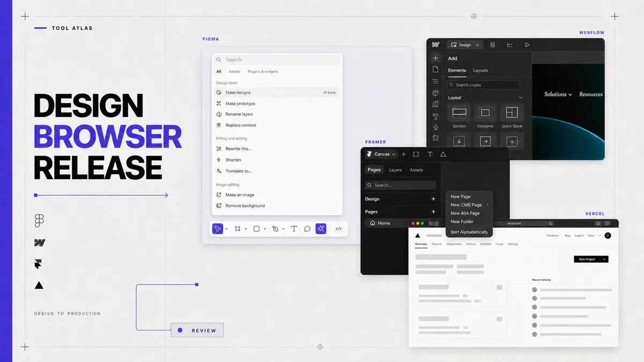Viewport: 644px width, 362px height.
Task: Open the Navigator icon in Webflow sidebar
Action: pos(436,82)
